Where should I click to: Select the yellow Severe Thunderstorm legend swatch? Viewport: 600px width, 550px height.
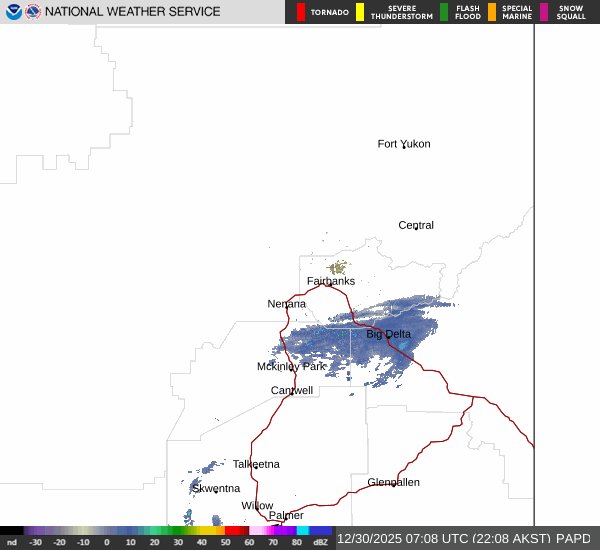point(360,12)
